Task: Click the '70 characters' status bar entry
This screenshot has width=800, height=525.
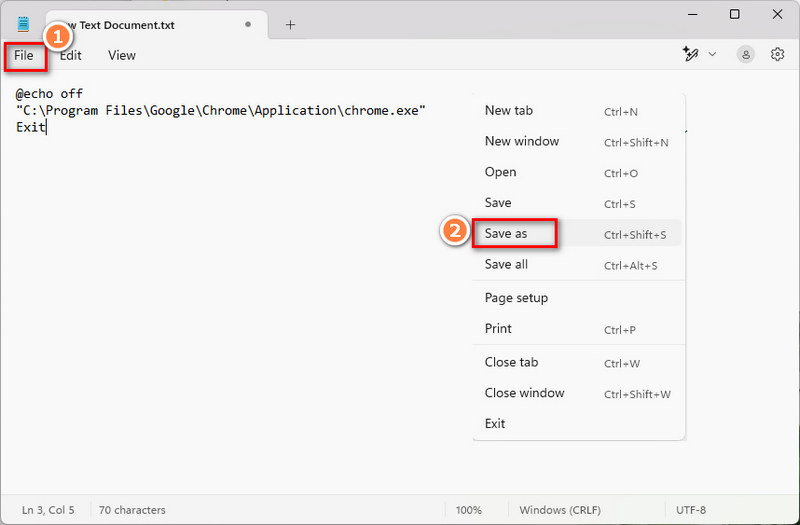Action: click(x=132, y=510)
